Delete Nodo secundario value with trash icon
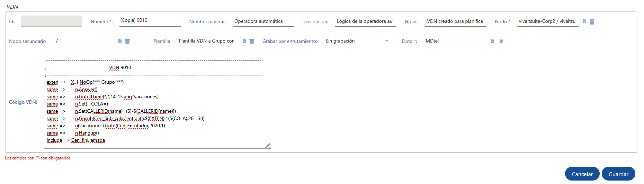 127,42
